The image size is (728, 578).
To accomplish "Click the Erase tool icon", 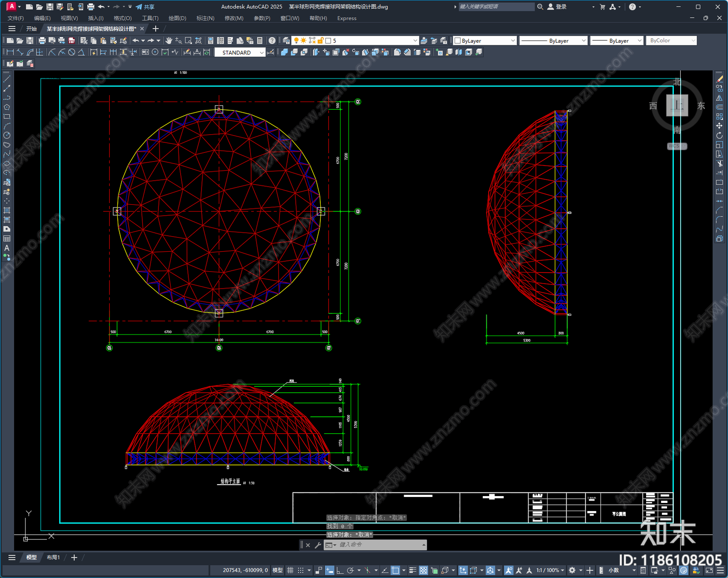I will pos(719,79).
